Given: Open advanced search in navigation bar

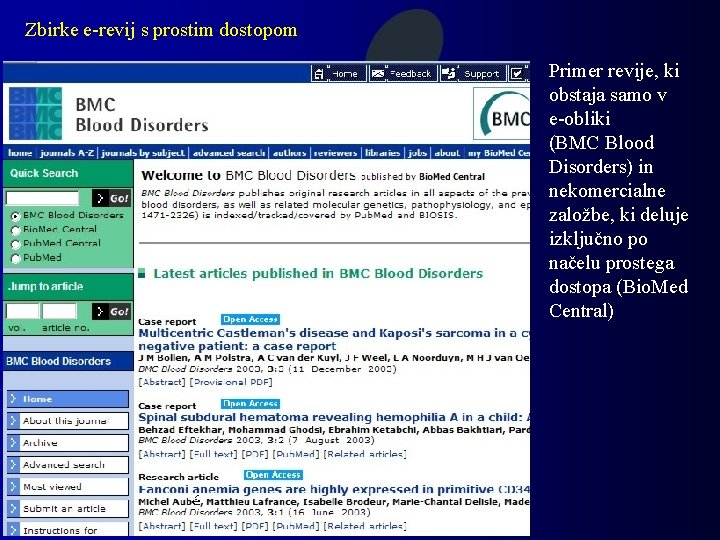Looking at the screenshot, I should click(x=229, y=153).
